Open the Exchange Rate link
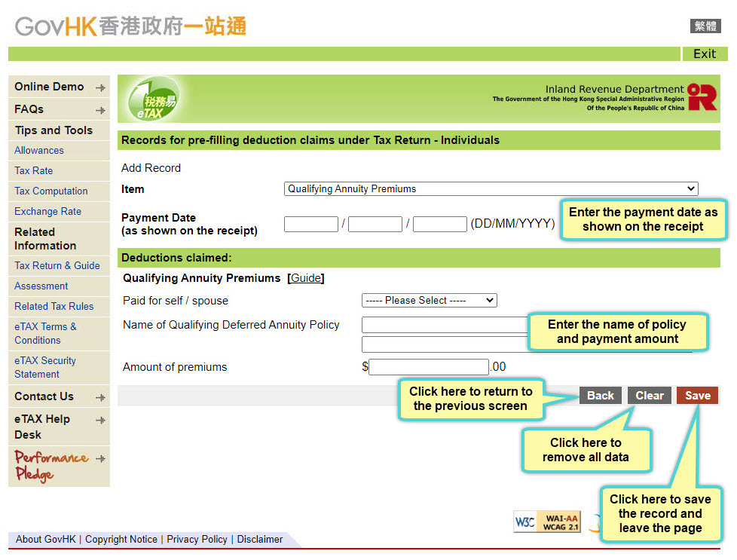Viewport: 737px width, 560px height. pyautogui.click(x=47, y=211)
